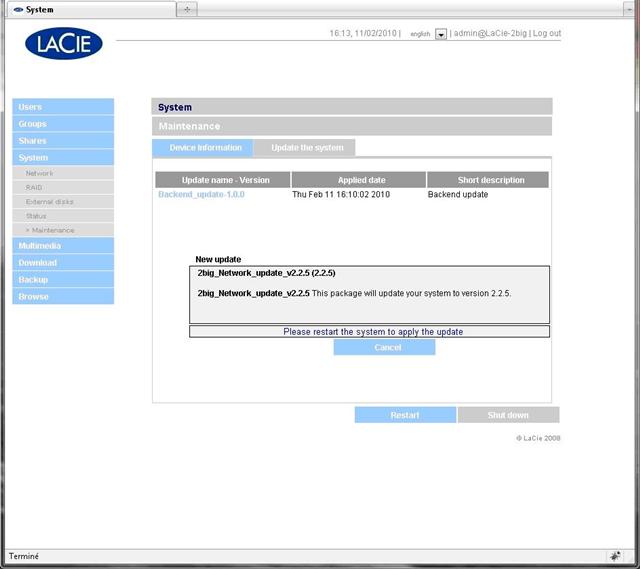The height and width of the screenshot is (569, 640).
Task: Open the Users section in sidebar
Action: coord(31,107)
